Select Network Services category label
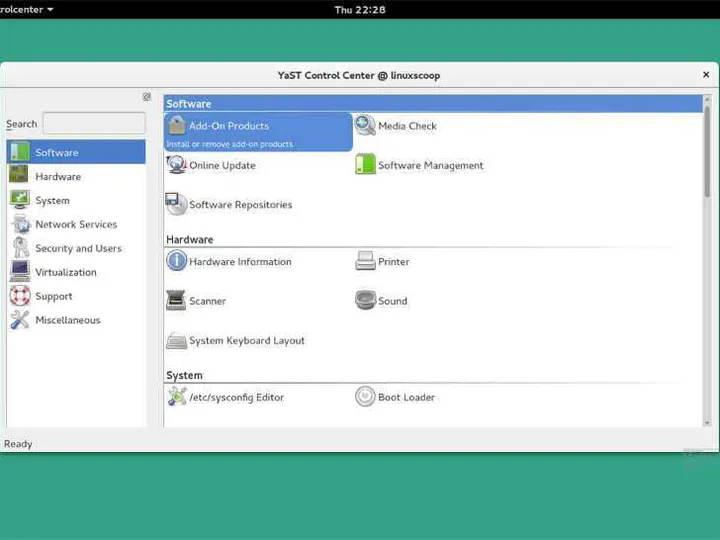 coord(76,224)
